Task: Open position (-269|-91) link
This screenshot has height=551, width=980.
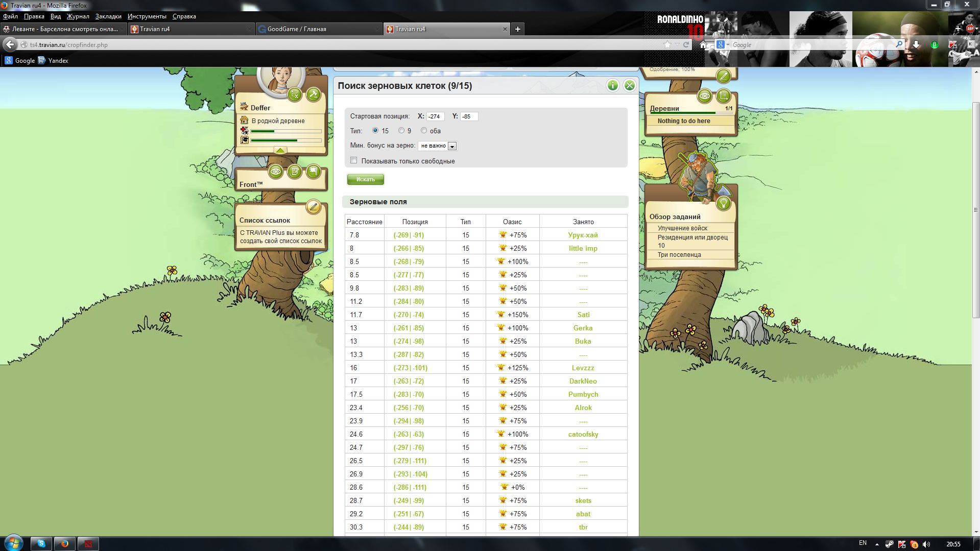Action: pos(409,235)
